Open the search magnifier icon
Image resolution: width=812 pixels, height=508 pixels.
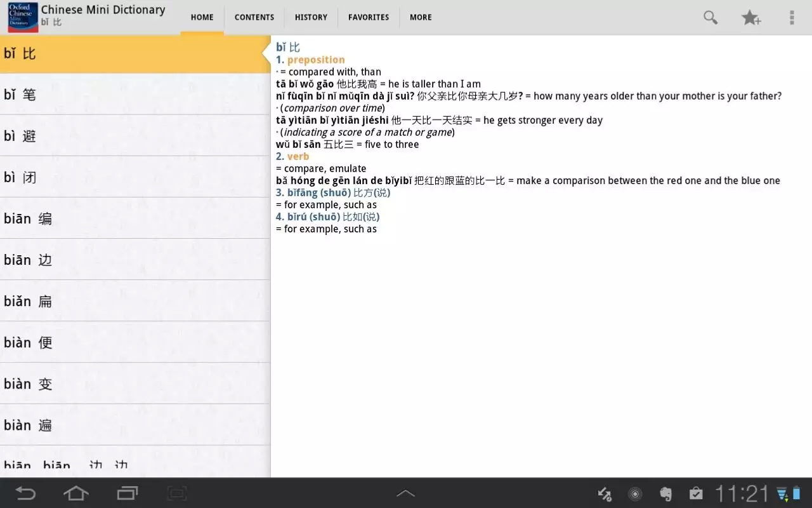point(710,17)
